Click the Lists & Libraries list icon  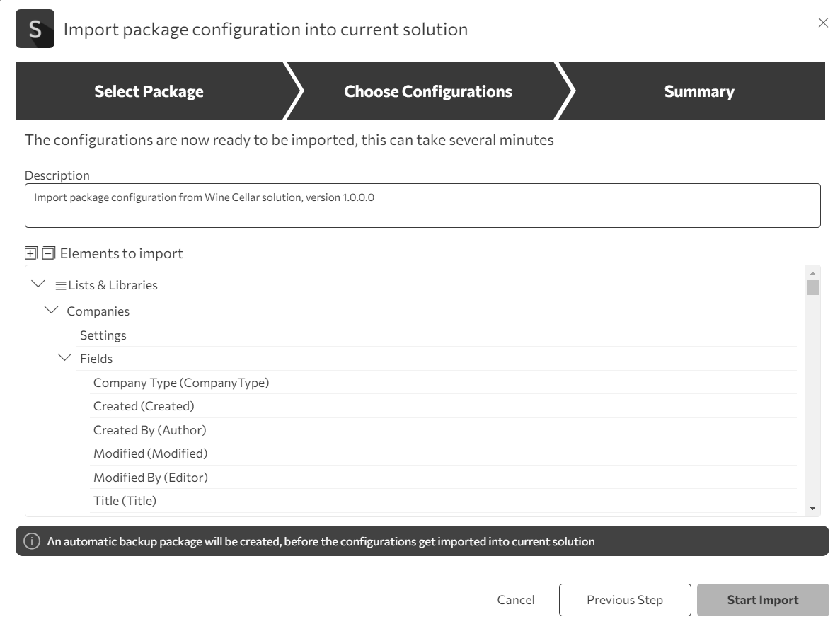pos(61,285)
